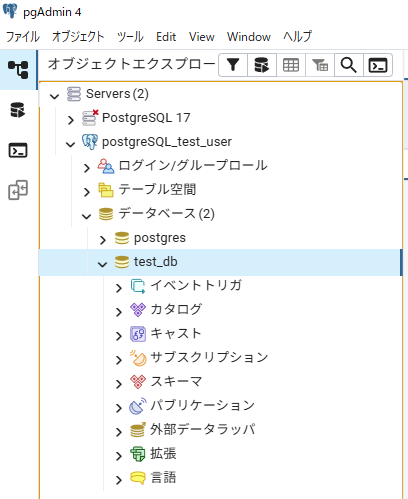
Task: Click the Filtered Rows toolbar icon
Action: 320,65
